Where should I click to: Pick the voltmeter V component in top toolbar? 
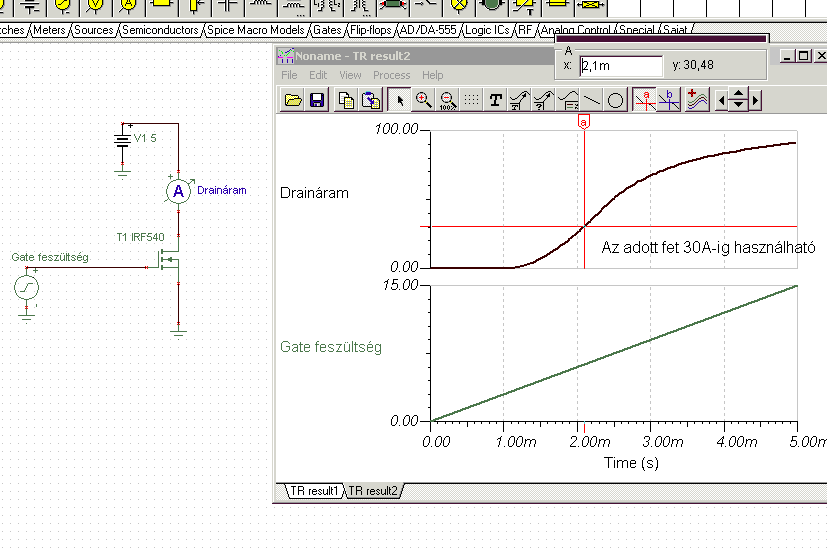[x=95, y=5]
